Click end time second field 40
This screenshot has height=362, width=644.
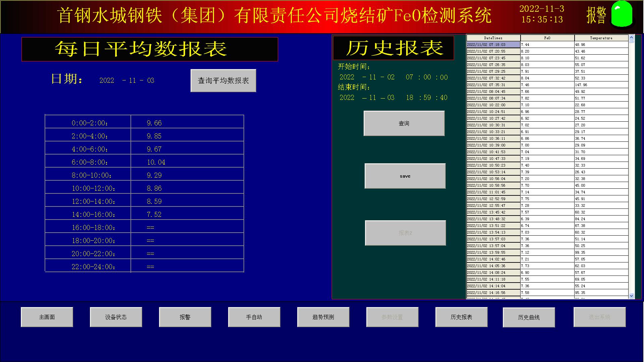pyautogui.click(x=444, y=98)
